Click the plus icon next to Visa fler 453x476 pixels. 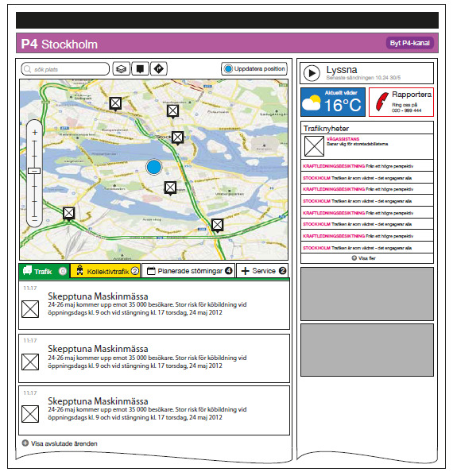point(354,258)
